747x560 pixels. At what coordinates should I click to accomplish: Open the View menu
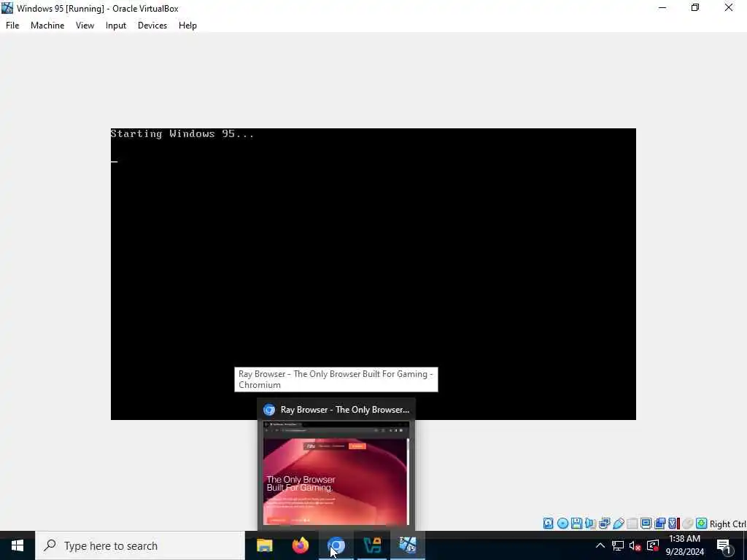(x=85, y=26)
